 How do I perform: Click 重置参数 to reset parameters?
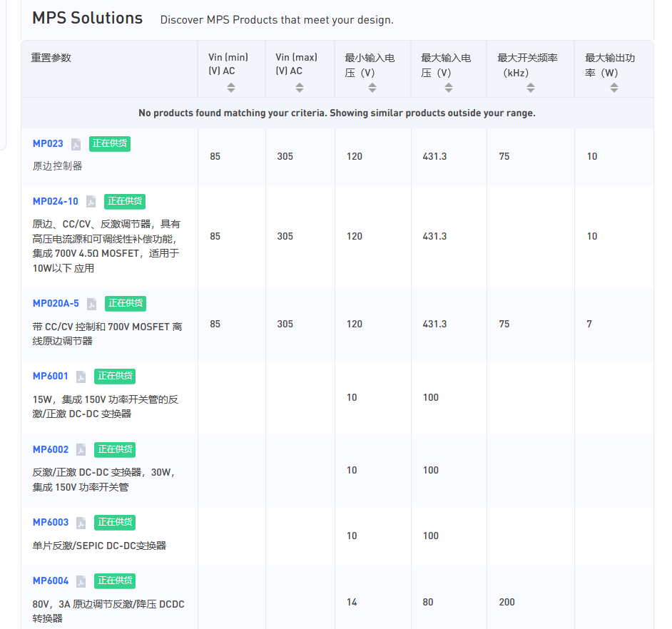click(x=51, y=58)
